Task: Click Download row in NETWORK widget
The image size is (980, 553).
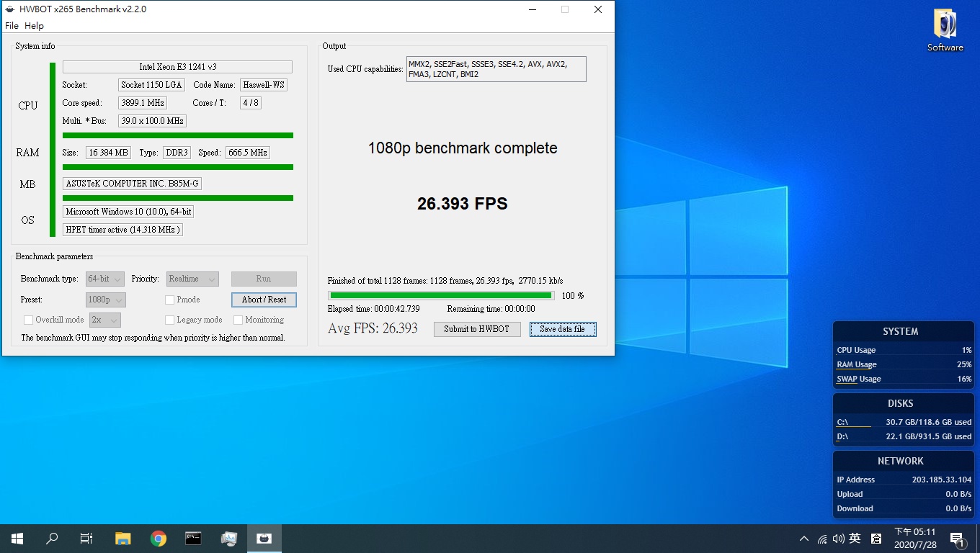Action: coord(904,508)
